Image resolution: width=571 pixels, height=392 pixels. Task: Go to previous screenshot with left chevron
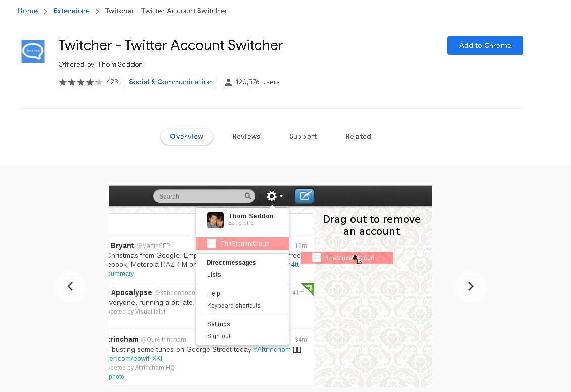[x=70, y=286]
